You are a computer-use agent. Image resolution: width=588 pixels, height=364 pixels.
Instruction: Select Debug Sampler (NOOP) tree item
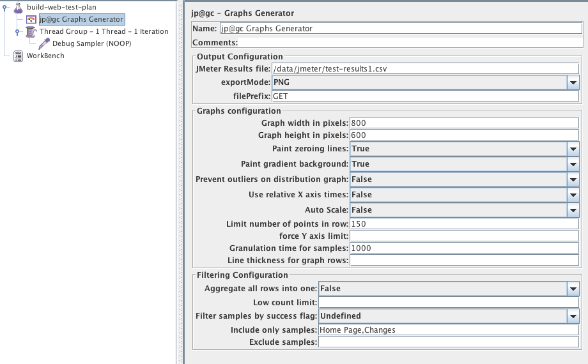click(x=92, y=43)
